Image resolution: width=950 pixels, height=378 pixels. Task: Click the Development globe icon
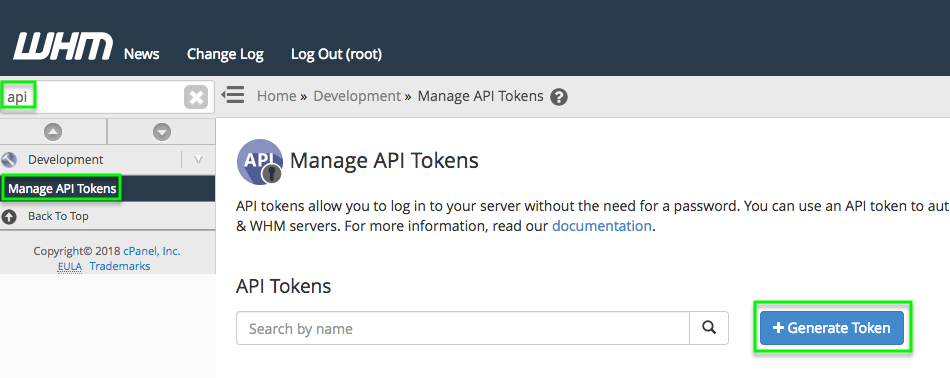tap(9, 160)
